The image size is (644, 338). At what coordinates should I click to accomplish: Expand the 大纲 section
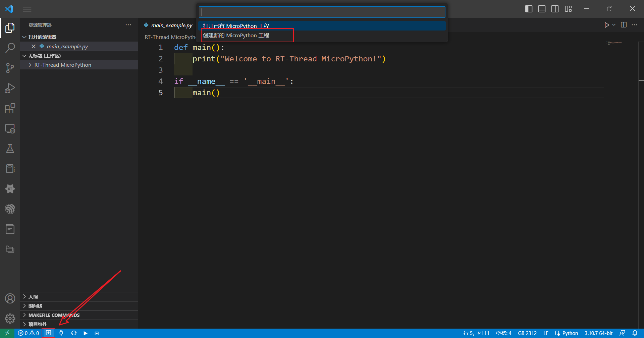(79, 297)
